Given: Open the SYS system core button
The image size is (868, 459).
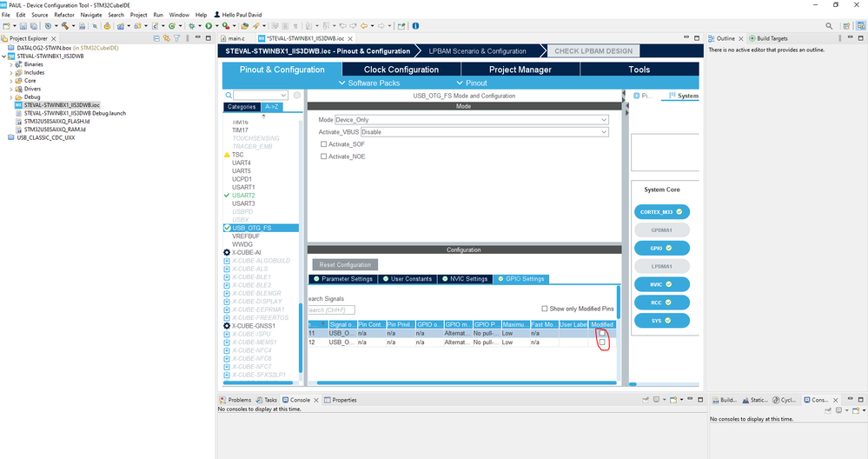Looking at the screenshot, I should [661, 321].
